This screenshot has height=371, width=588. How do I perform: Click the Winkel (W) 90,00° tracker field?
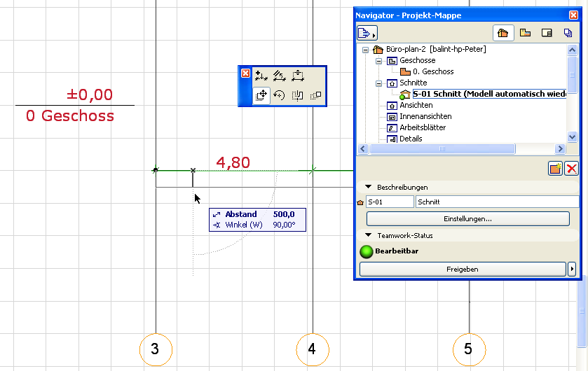(257, 225)
